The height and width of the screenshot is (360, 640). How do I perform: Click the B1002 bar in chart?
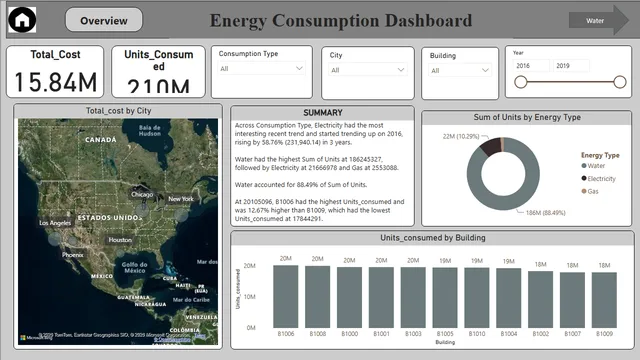(540, 300)
